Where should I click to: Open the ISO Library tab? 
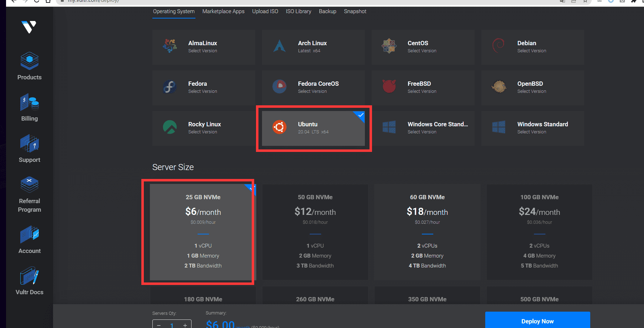pos(298,11)
